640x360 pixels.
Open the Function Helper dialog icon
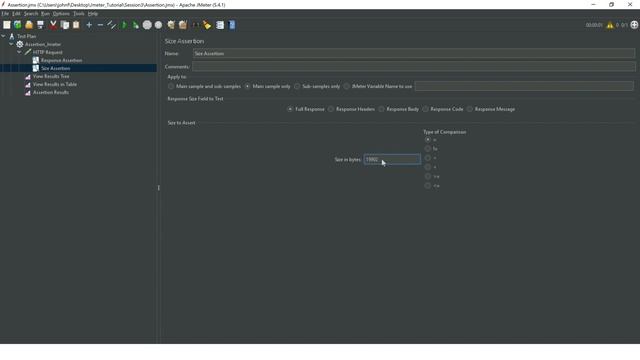point(220,25)
